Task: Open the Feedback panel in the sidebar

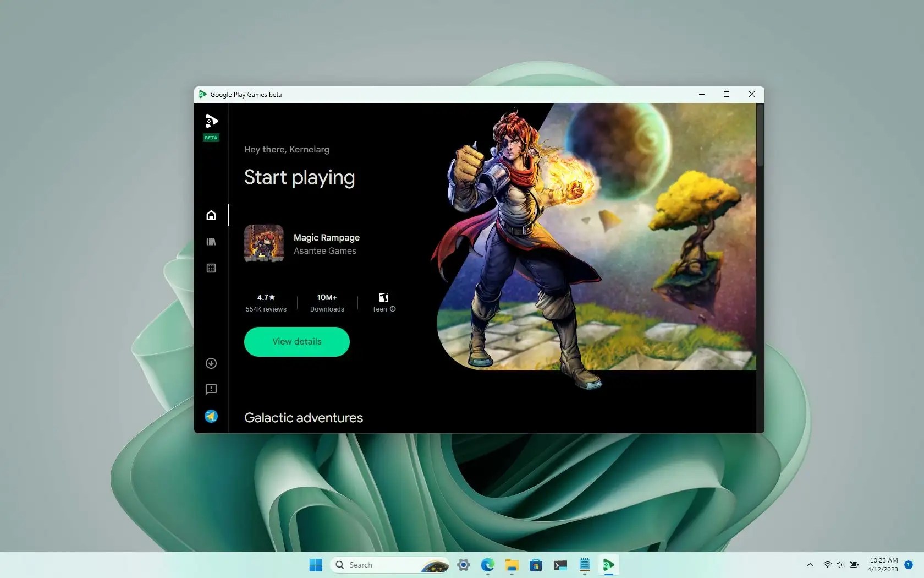Action: click(211, 390)
